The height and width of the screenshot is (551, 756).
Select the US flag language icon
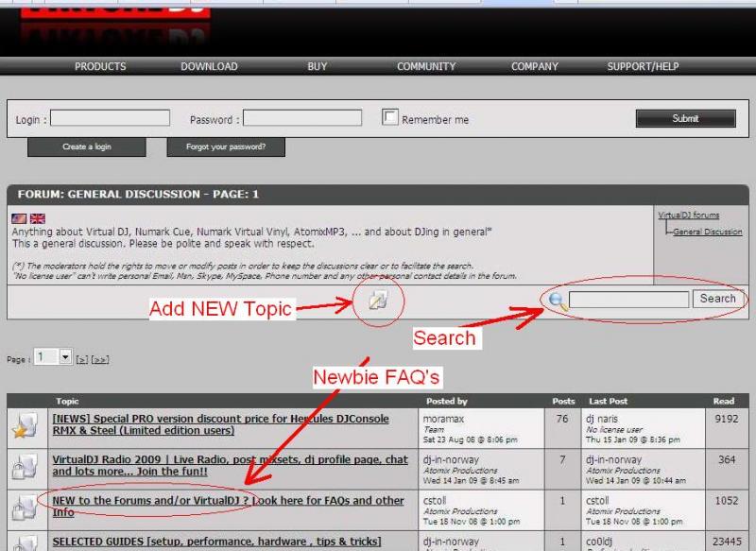click(x=19, y=219)
